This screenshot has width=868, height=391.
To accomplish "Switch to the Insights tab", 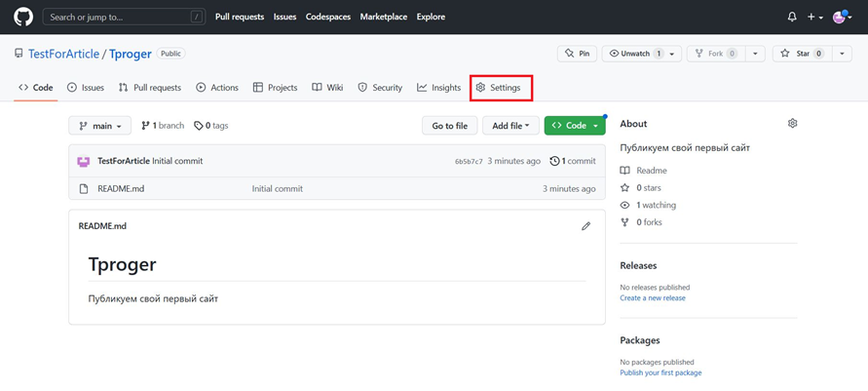I will (439, 88).
